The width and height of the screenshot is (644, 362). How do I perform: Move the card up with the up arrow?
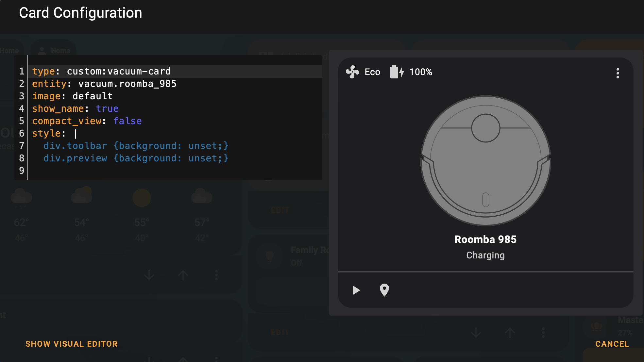click(183, 275)
